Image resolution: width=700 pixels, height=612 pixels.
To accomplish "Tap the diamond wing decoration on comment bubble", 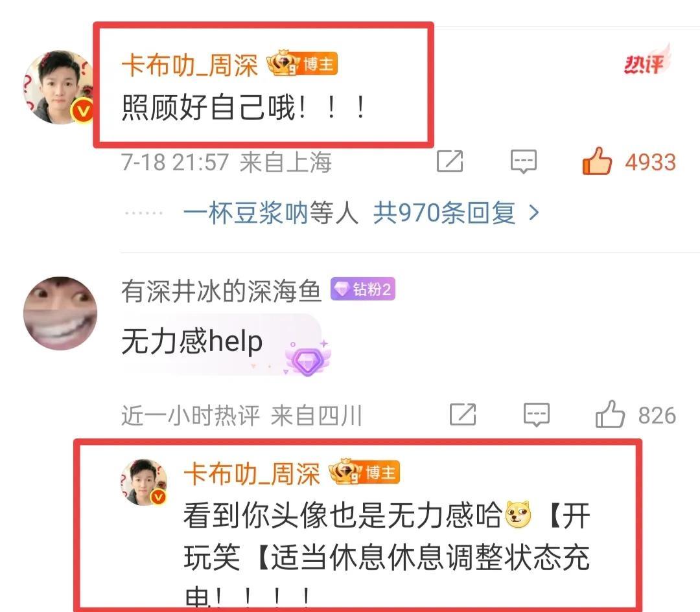I will pos(308,359).
